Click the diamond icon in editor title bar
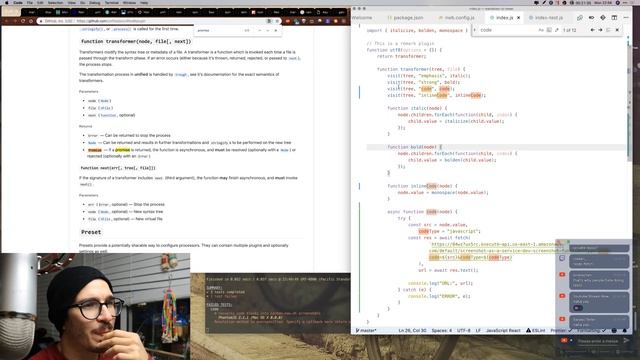 [603, 18]
